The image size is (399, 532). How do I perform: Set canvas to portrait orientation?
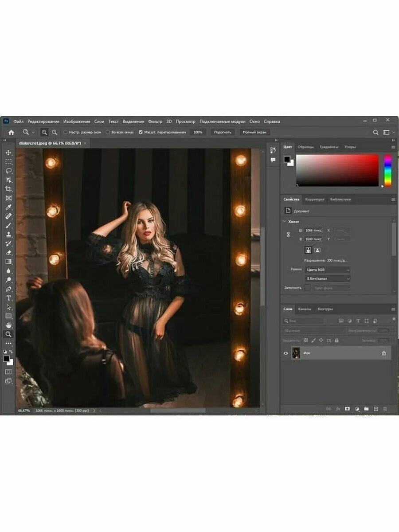(309, 250)
